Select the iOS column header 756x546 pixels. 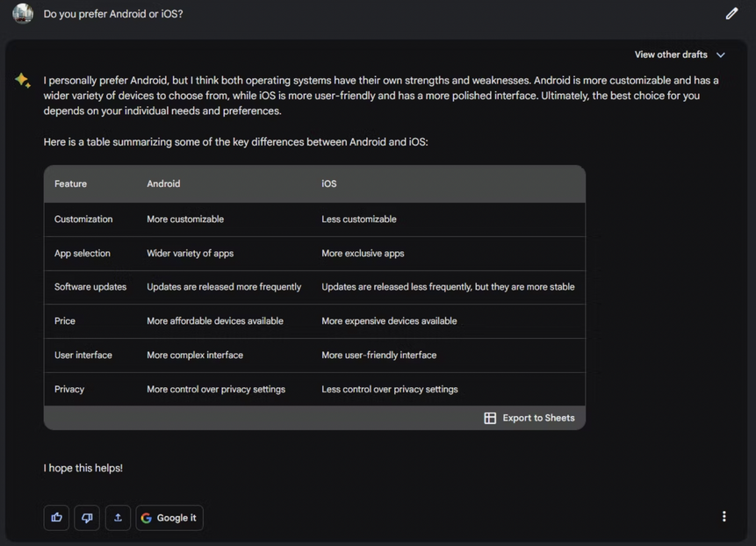click(329, 184)
